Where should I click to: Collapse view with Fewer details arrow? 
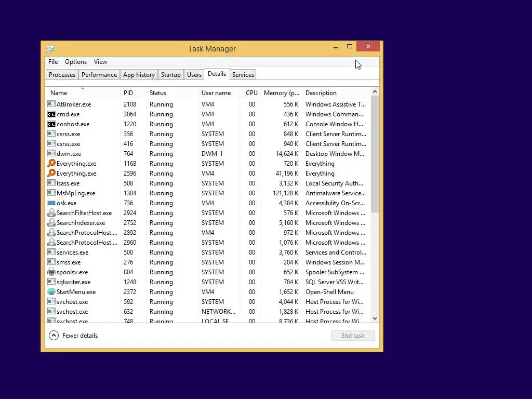point(54,335)
